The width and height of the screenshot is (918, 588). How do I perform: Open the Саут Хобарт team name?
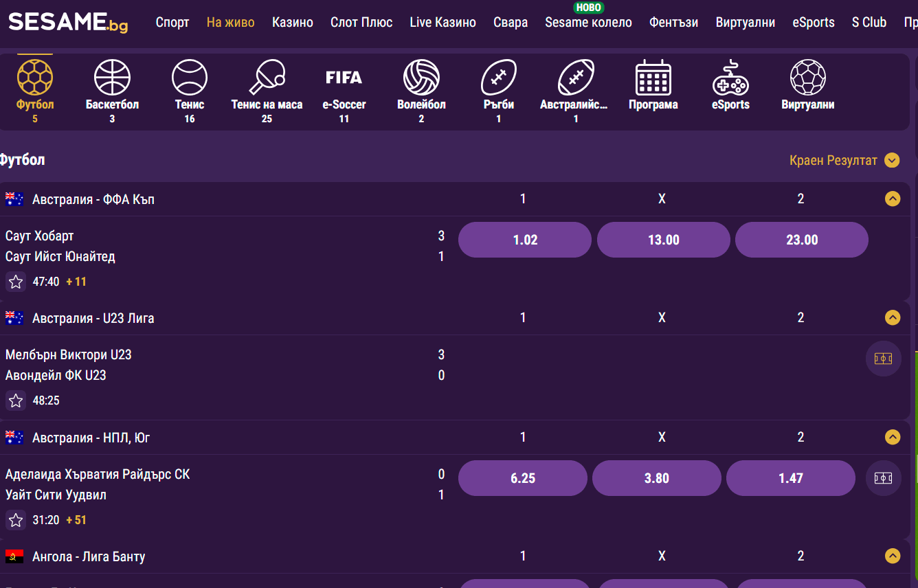tap(40, 236)
